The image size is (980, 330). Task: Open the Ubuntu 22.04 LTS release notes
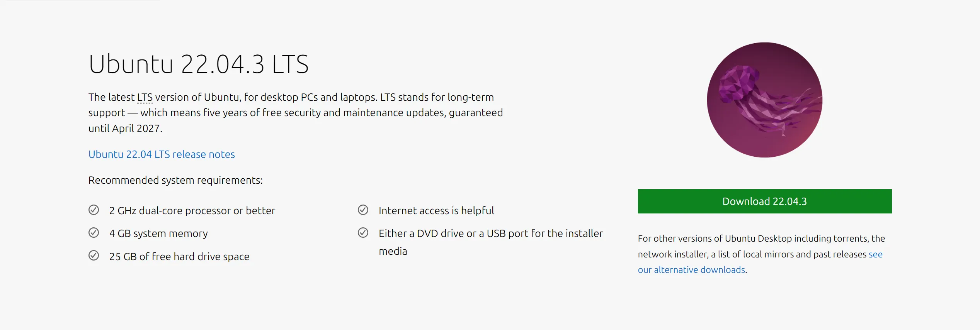tap(161, 154)
